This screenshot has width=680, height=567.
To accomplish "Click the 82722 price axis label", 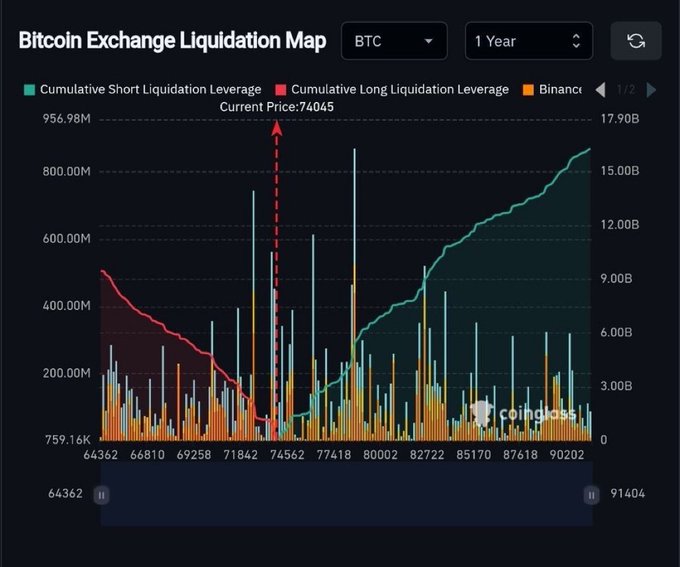I will click(x=427, y=455).
